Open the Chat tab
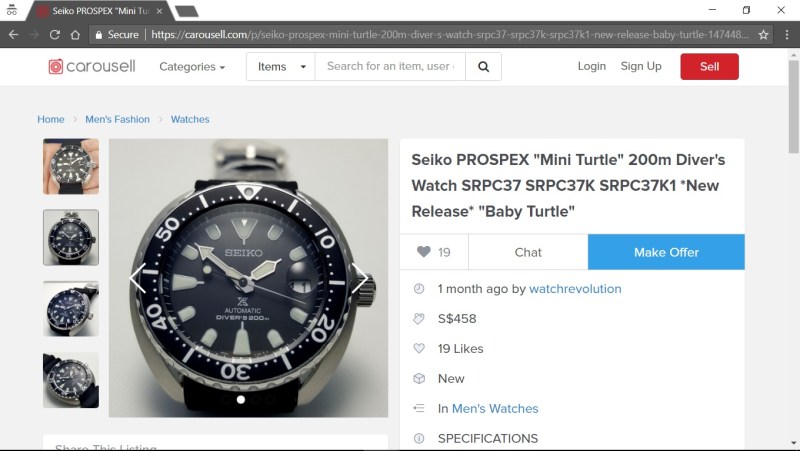The width and height of the screenshot is (800, 451). click(528, 252)
